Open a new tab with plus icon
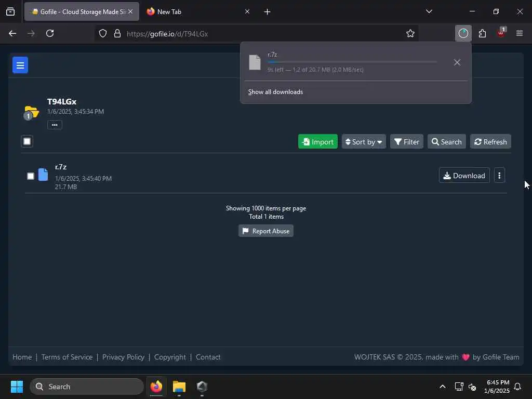The width and height of the screenshot is (532, 399). (267, 12)
